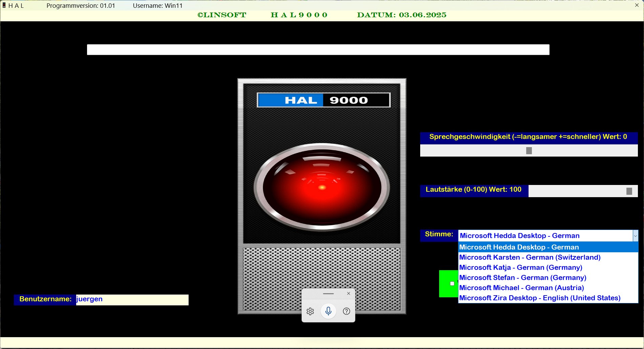The image size is (644, 349).
Task: Select Microsoft Karsten - German (Switzerland) voice
Action: tap(530, 257)
